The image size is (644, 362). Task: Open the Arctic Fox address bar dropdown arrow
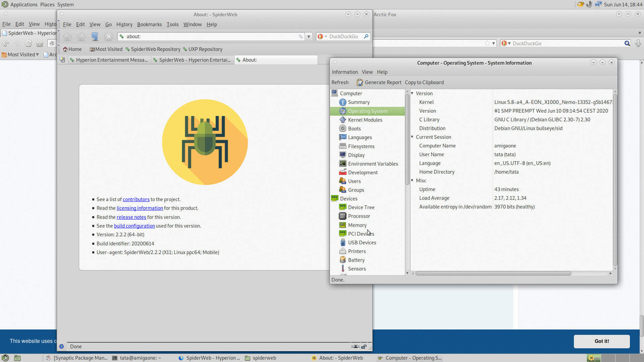click(x=494, y=43)
